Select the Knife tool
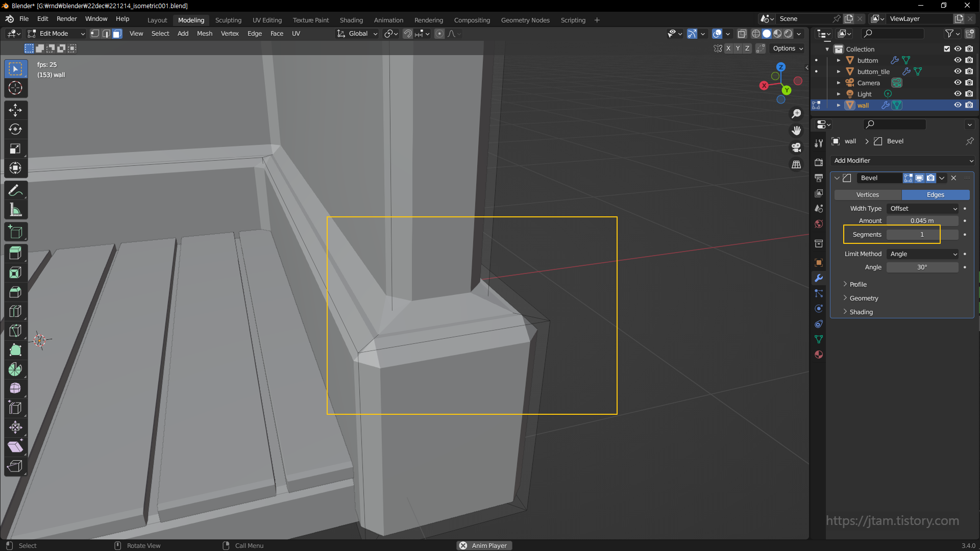The width and height of the screenshot is (980, 551). point(15,331)
